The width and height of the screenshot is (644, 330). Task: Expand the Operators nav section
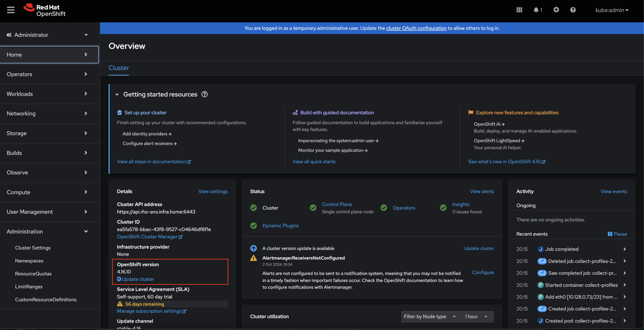tap(50, 74)
